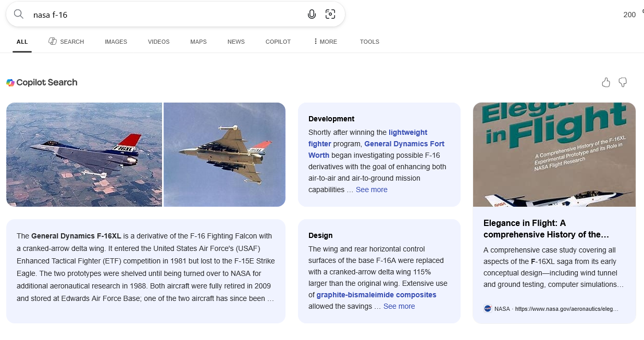Image resolution: width=644 pixels, height=340 pixels.
Task: Open the Tools menu
Action: (x=369, y=42)
